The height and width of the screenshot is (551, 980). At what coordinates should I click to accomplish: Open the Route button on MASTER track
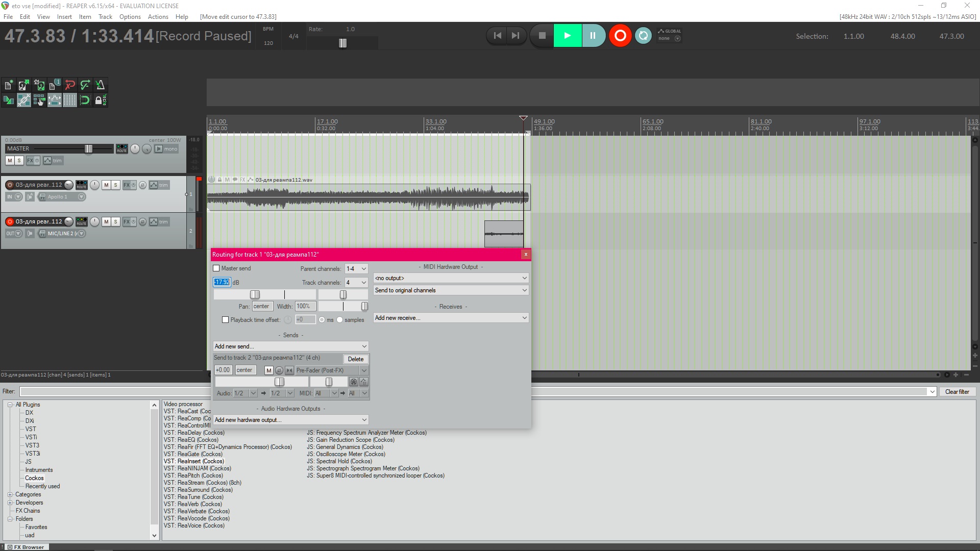[121, 148]
